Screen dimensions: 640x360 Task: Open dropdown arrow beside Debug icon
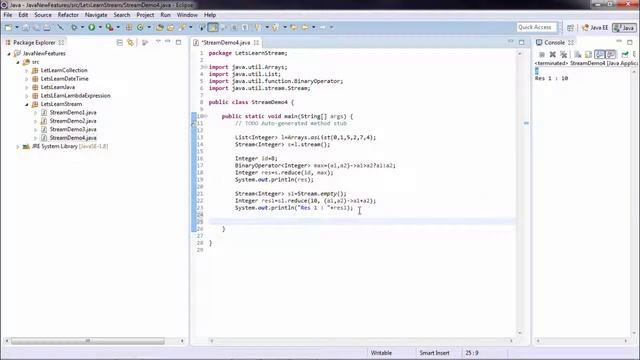82,27
